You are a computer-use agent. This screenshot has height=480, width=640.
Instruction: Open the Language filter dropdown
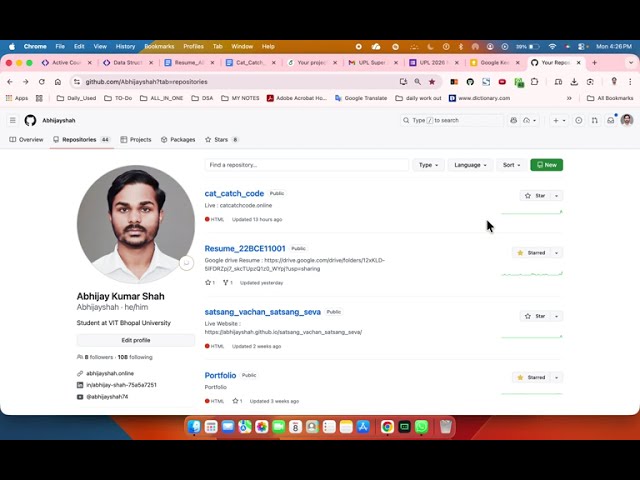point(470,165)
